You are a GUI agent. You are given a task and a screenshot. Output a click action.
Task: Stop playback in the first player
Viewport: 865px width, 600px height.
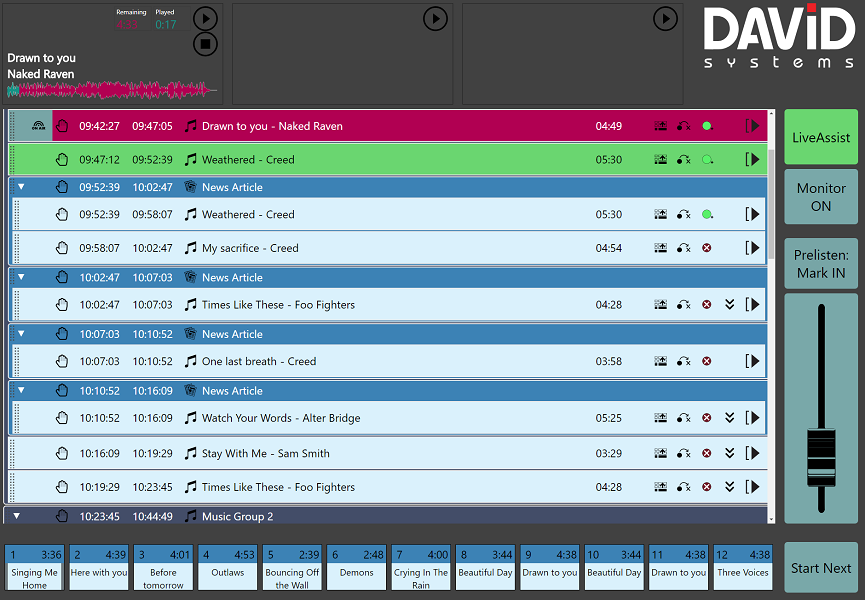coord(204,43)
